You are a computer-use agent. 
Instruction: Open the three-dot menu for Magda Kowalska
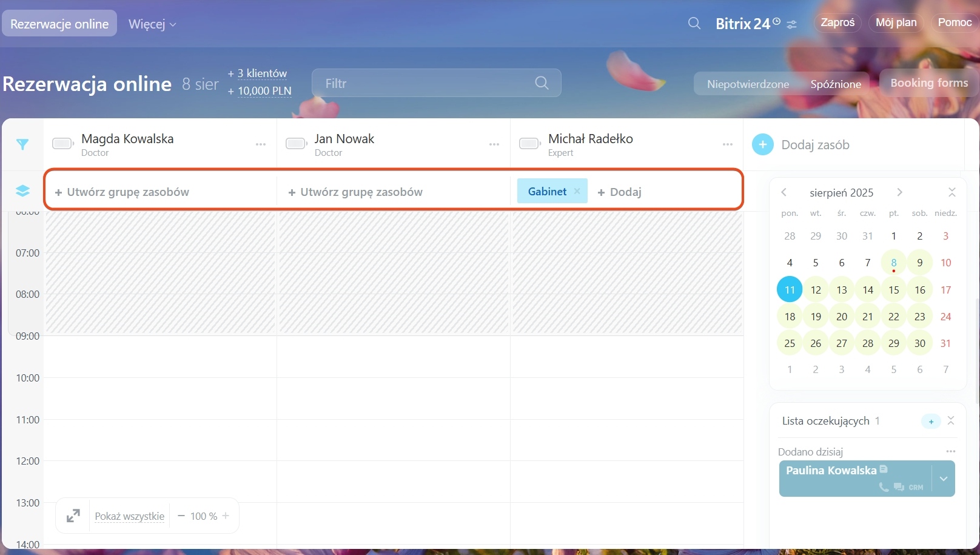click(x=261, y=144)
